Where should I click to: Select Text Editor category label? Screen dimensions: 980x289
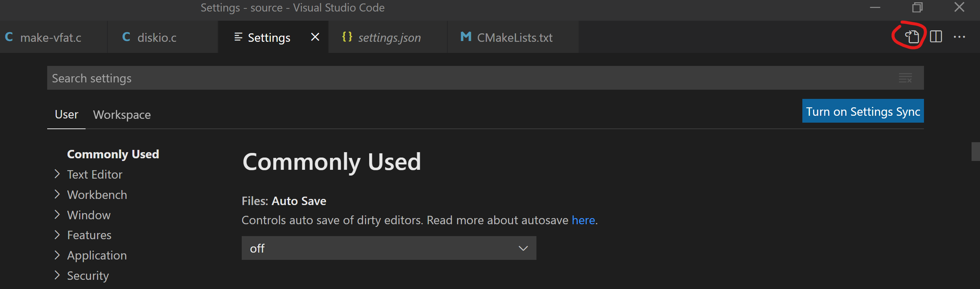(x=95, y=174)
